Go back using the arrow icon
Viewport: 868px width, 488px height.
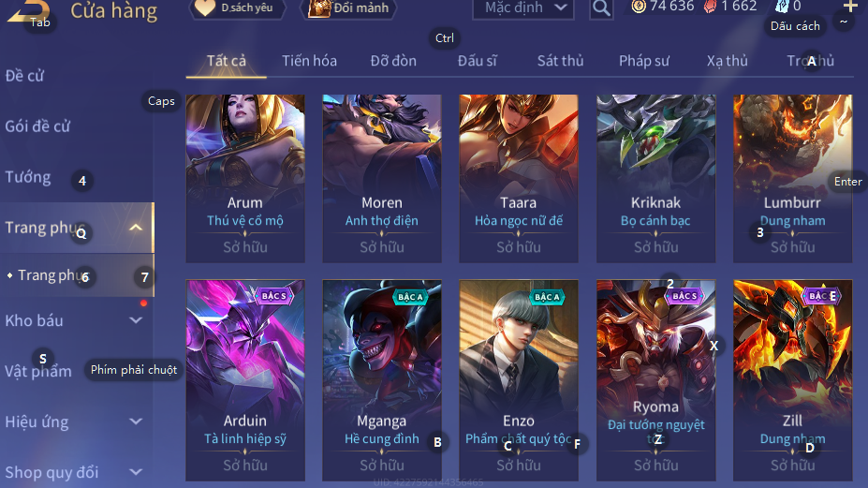click(28, 11)
